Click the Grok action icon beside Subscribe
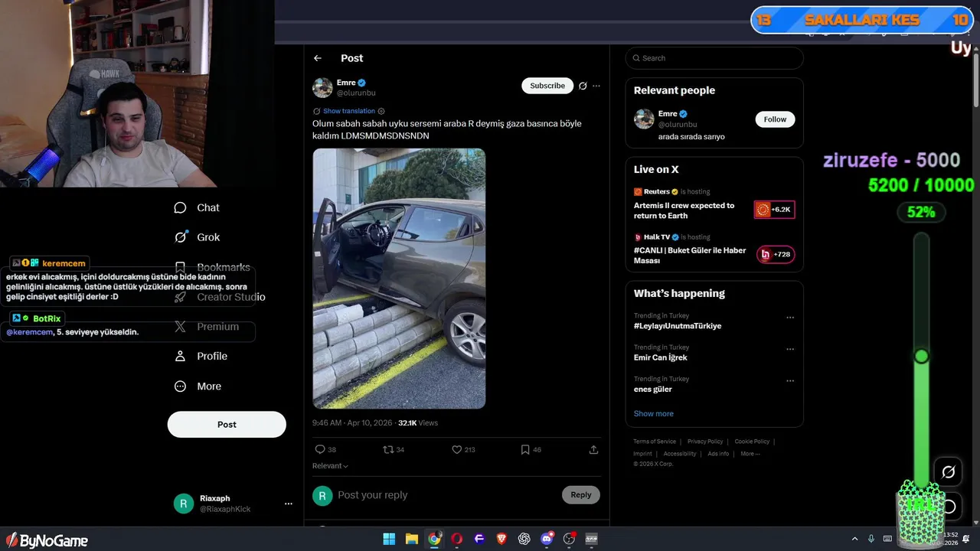 (583, 86)
